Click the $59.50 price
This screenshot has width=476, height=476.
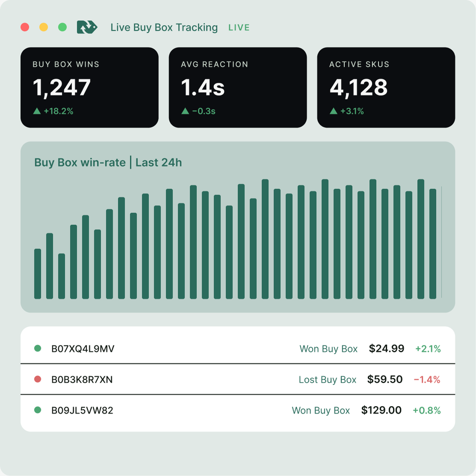(x=385, y=379)
